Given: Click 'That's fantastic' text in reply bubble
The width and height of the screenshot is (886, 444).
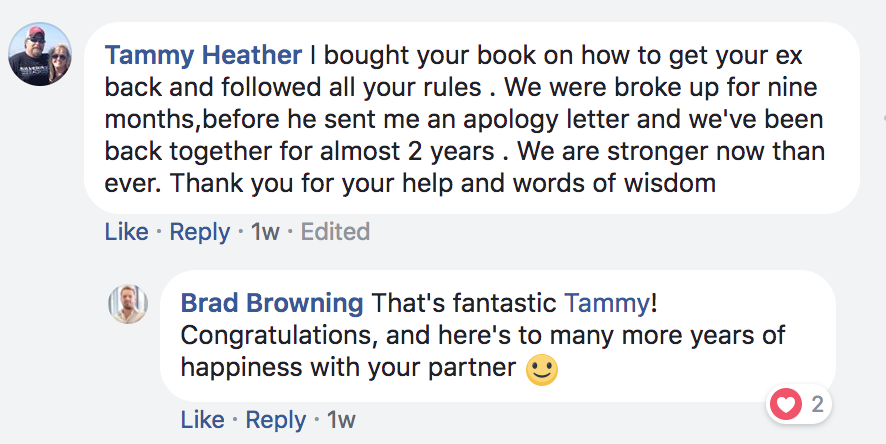Looking at the screenshot, I should tap(464, 303).
